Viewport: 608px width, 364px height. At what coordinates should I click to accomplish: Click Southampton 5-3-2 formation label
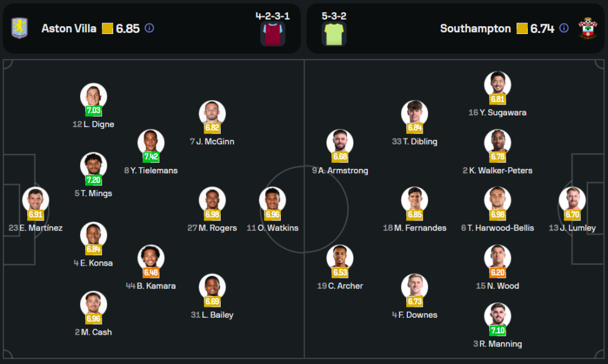(334, 16)
